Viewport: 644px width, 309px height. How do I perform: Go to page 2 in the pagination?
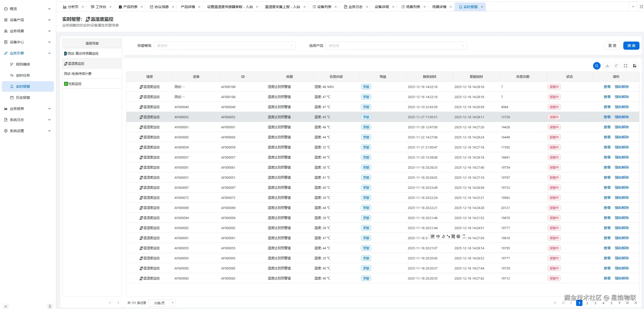[x=587, y=303]
